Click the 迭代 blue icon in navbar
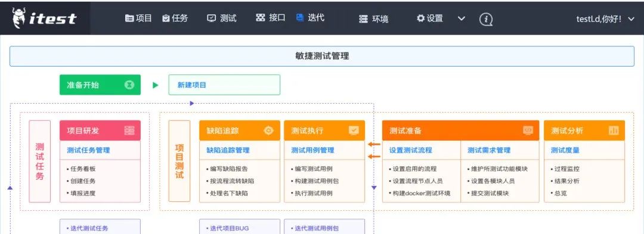The width and height of the screenshot is (644, 234). [300, 17]
